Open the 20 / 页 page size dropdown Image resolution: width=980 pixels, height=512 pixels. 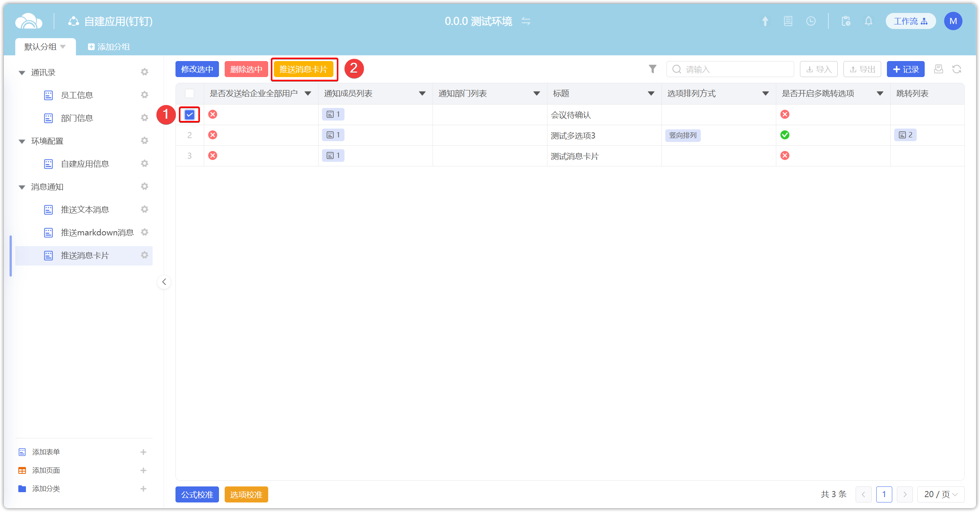click(x=940, y=494)
